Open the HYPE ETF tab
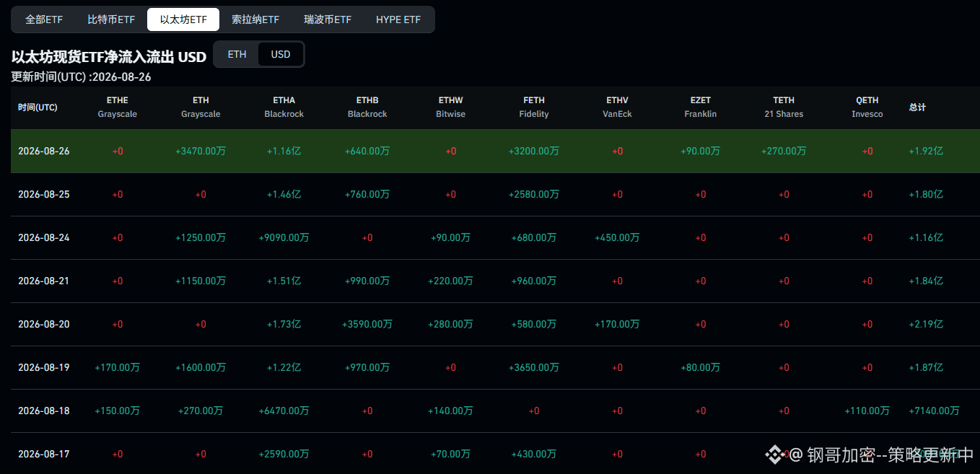 pos(398,19)
